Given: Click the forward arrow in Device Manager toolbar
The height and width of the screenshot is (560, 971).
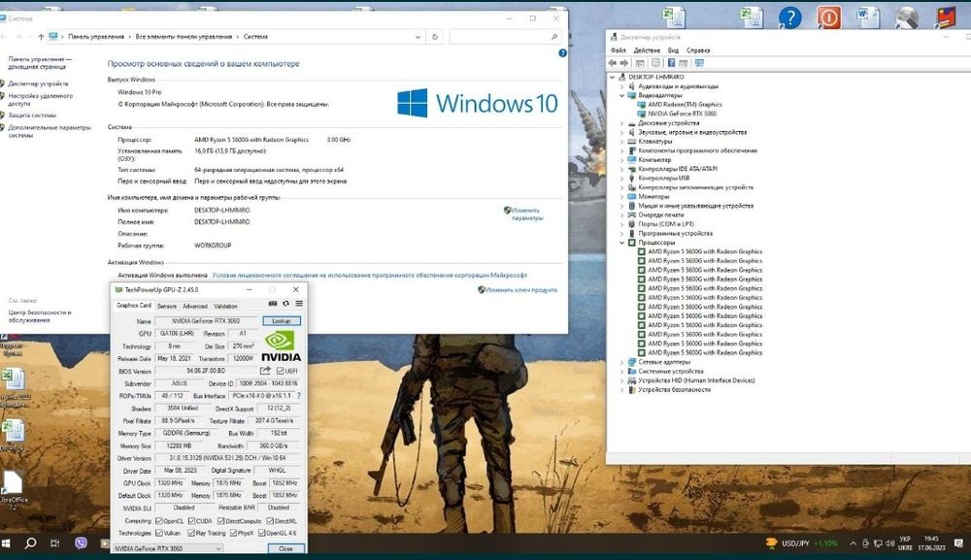Looking at the screenshot, I should coord(624,63).
